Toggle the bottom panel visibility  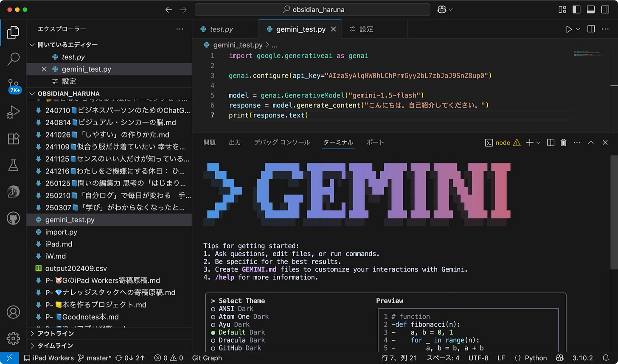[591, 9]
